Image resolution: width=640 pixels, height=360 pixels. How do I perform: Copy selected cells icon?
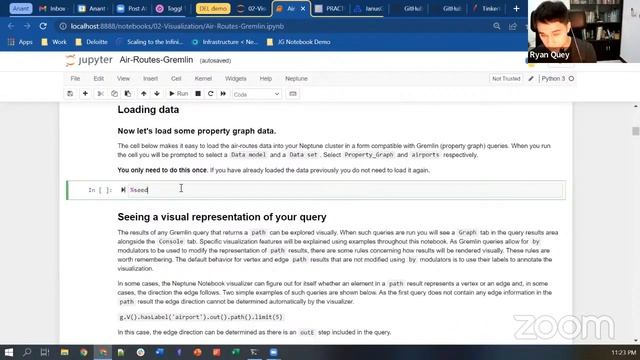[x=114, y=94]
